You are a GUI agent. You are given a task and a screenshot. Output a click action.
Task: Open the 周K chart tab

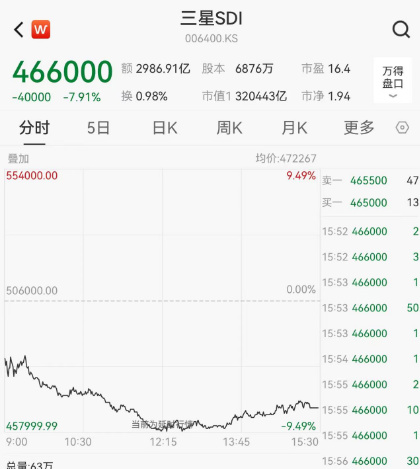point(229,128)
